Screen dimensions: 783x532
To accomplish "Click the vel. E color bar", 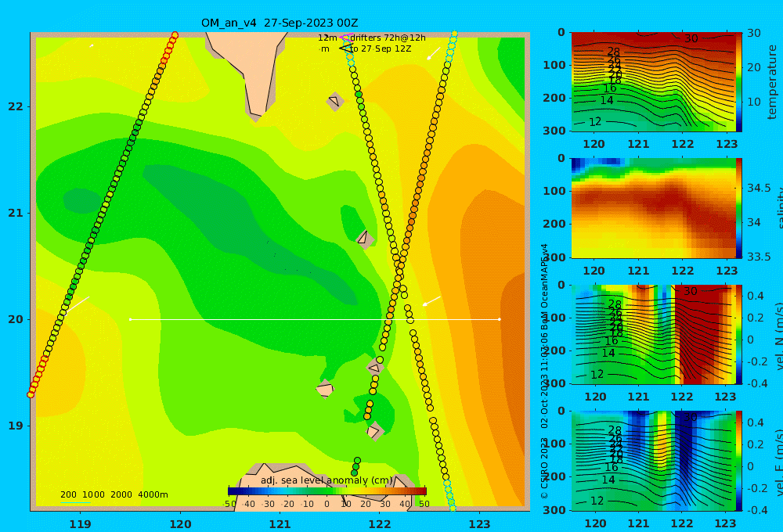I will click(738, 461).
